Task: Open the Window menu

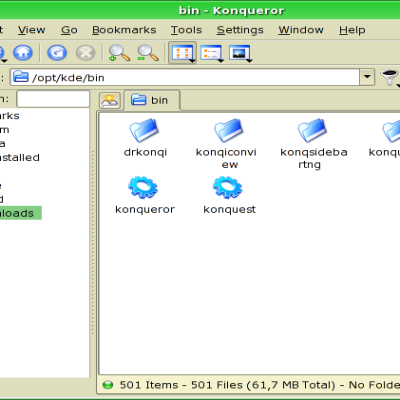Action: pos(301,30)
